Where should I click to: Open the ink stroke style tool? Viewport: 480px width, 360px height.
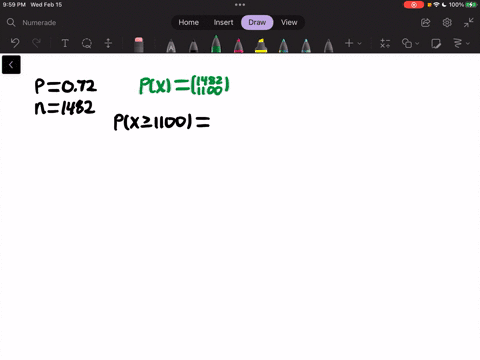[x=458, y=43]
